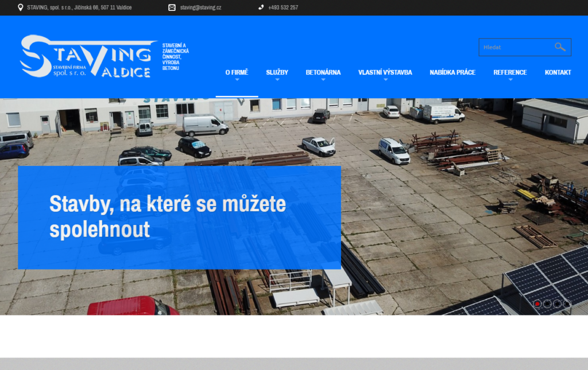Jump to the fourth slide dot

pyautogui.click(x=567, y=304)
